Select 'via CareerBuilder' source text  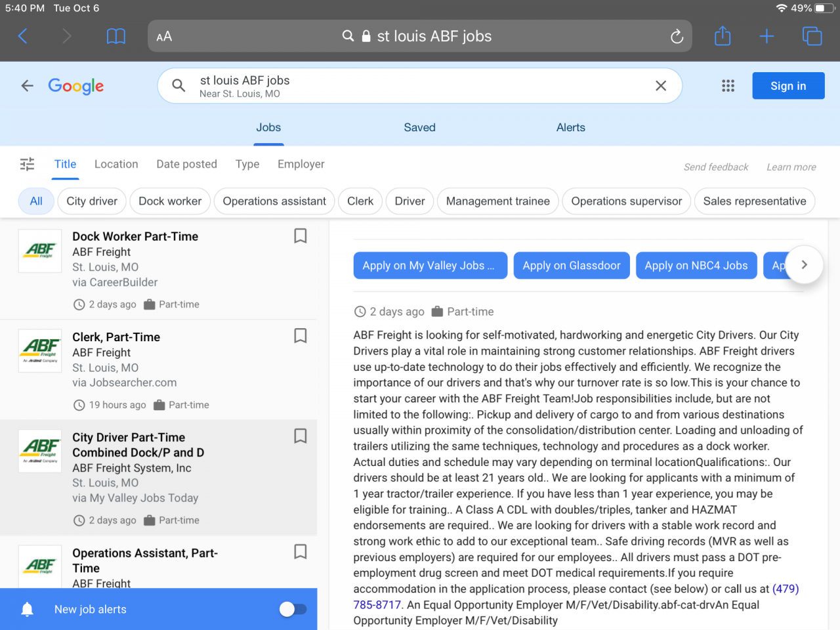[115, 282]
